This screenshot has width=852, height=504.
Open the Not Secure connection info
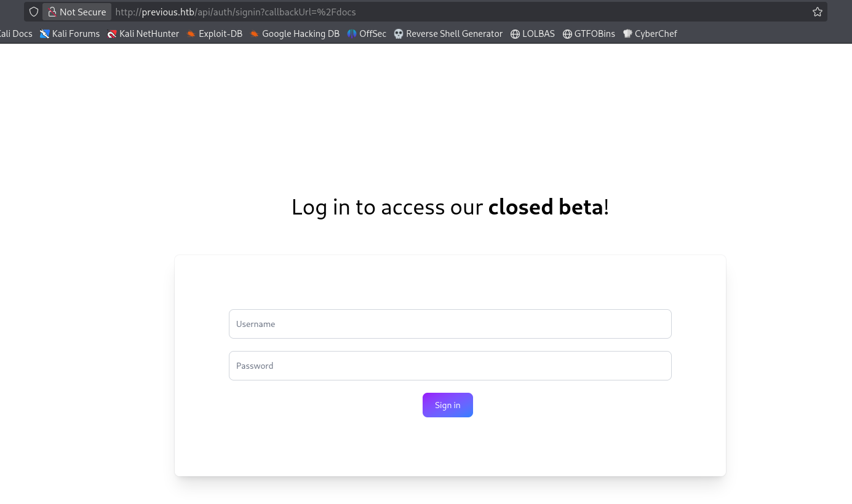(x=77, y=12)
